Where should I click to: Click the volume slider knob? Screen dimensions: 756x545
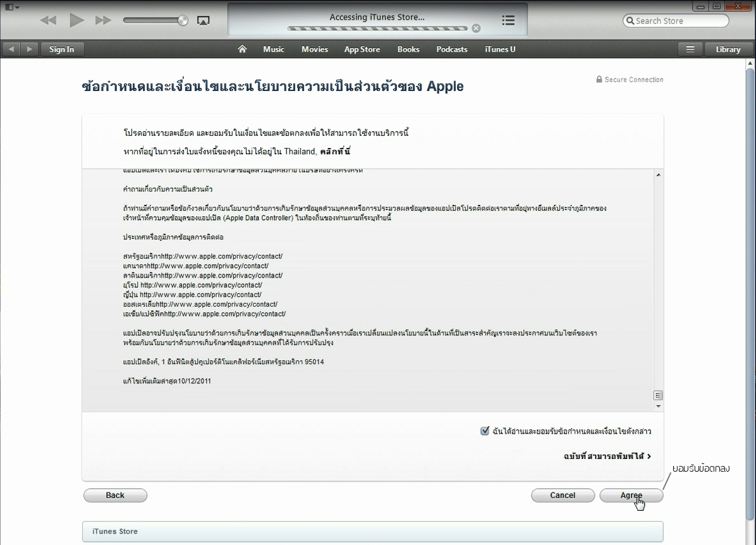(x=183, y=20)
